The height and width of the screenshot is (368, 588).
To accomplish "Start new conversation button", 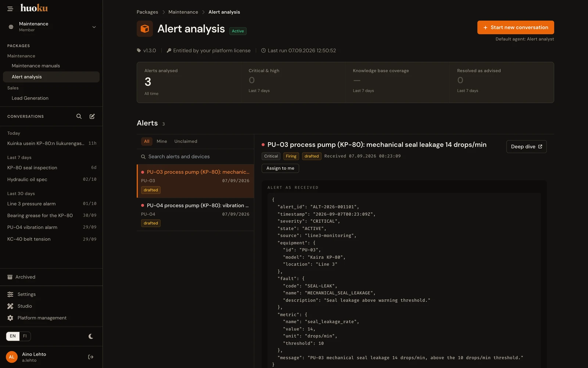I will tap(516, 28).
